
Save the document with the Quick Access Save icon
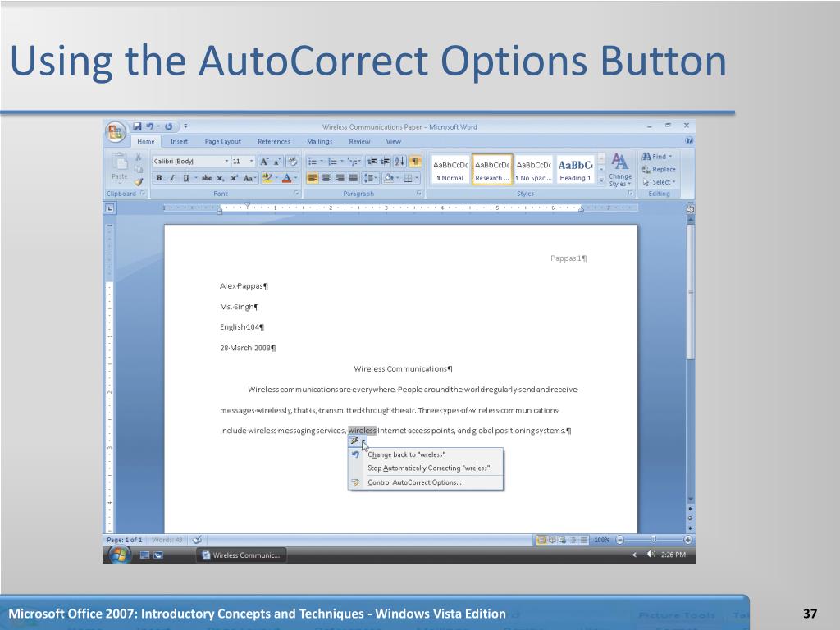coord(137,126)
